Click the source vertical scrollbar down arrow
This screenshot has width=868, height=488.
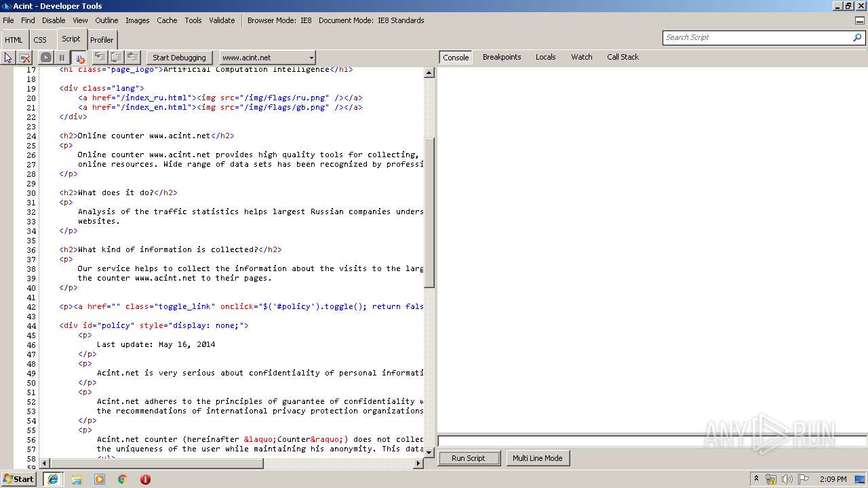(429, 451)
